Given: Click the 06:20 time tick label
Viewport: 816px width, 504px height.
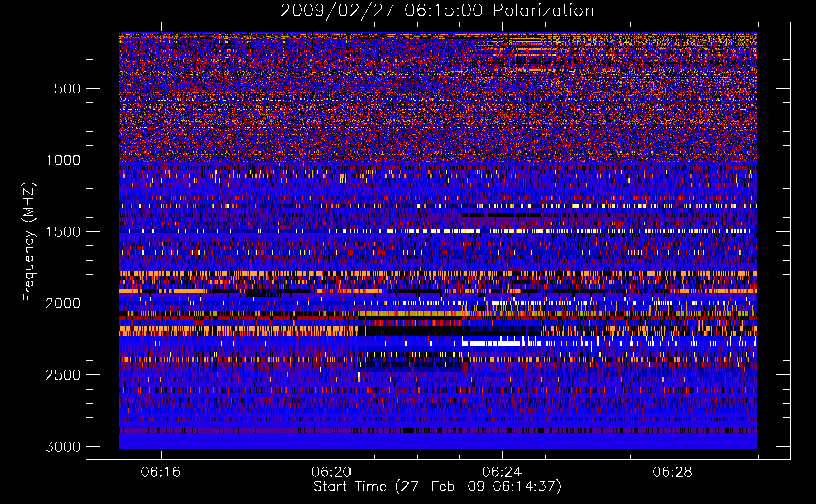Looking at the screenshot, I should 331,472.
